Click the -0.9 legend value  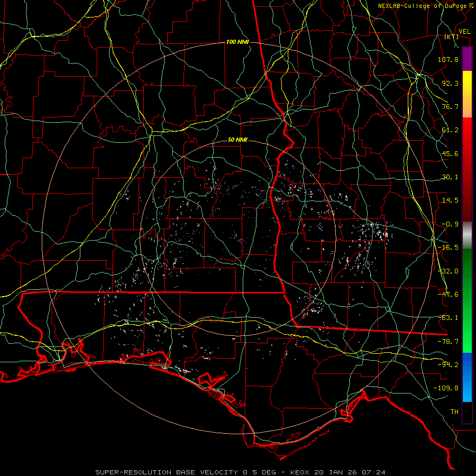(x=450, y=224)
